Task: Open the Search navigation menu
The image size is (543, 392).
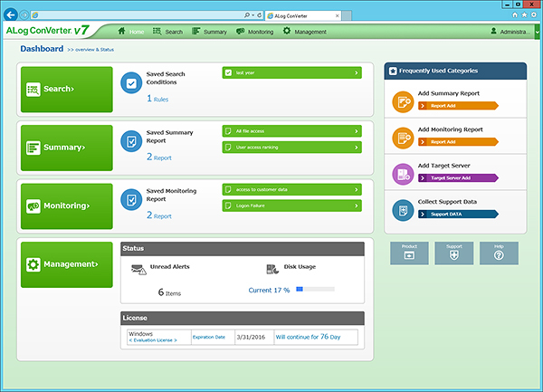Action: coord(168,32)
